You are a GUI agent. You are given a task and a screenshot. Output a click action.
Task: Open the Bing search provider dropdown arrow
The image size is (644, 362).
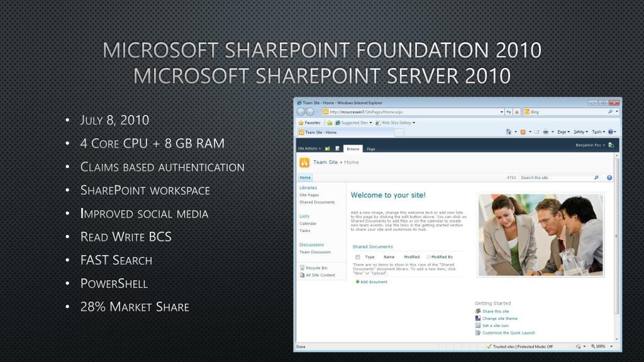pos(617,112)
